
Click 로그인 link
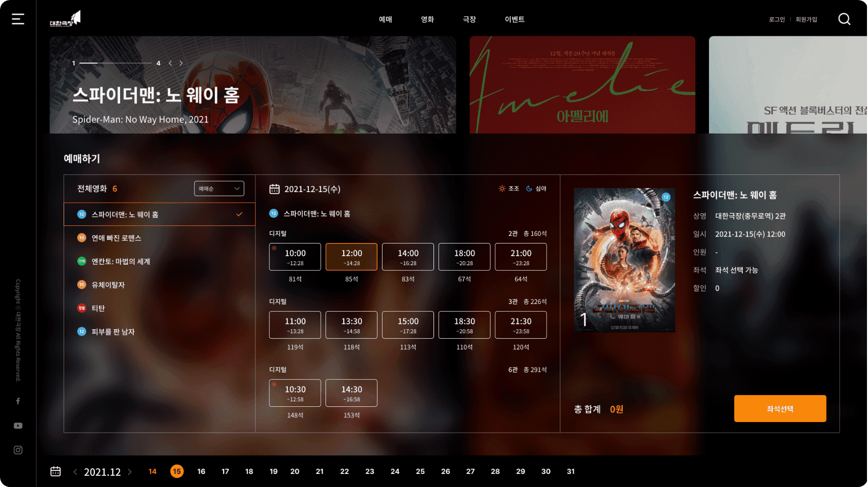pos(777,20)
